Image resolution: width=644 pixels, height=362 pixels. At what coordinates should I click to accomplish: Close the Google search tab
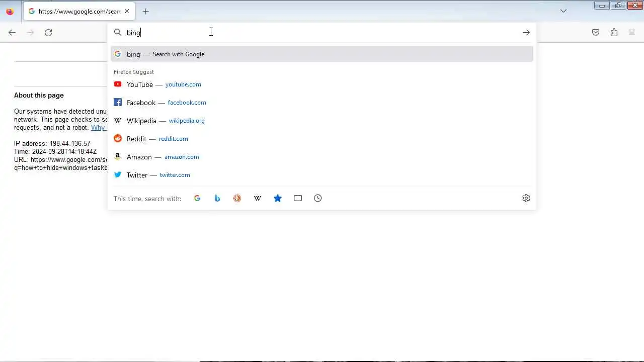127,11
